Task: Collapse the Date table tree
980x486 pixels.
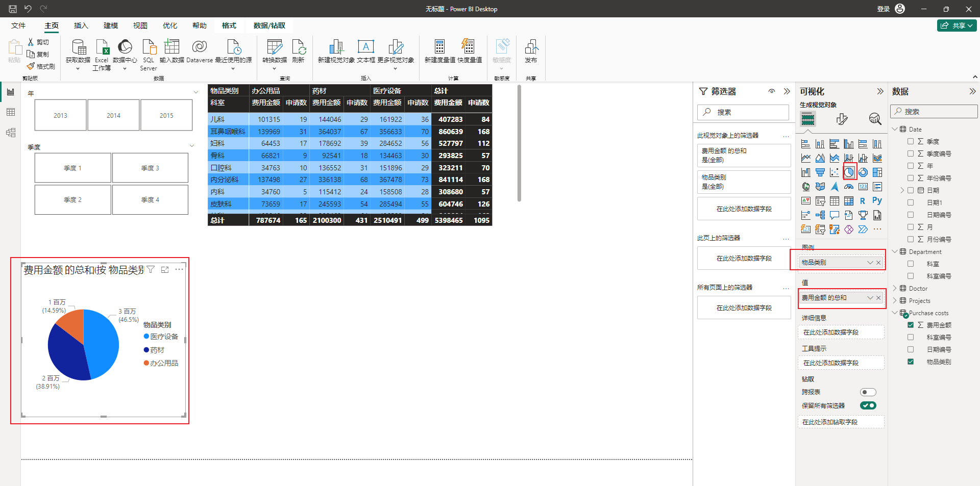Action: click(895, 129)
